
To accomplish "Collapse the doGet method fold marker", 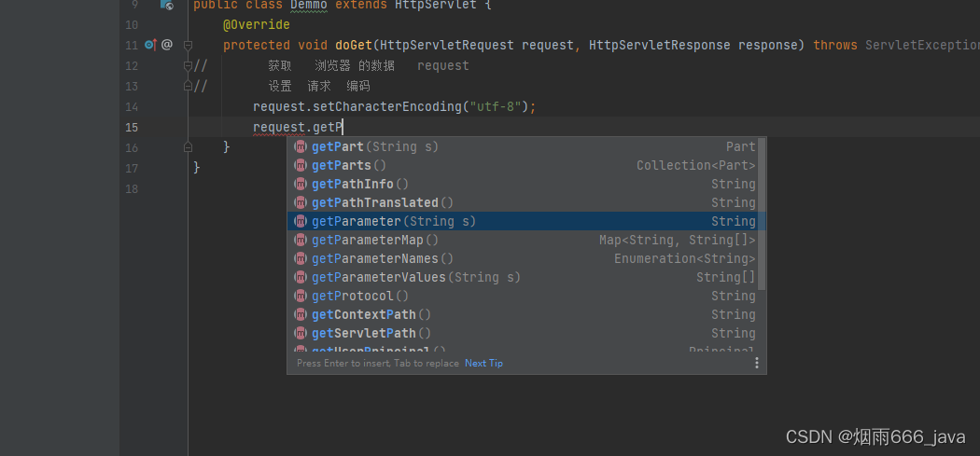I will click(x=189, y=45).
